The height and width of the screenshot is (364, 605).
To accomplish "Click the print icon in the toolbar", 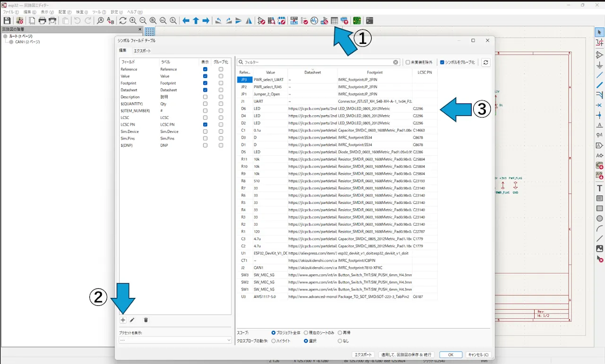I will [42, 21].
